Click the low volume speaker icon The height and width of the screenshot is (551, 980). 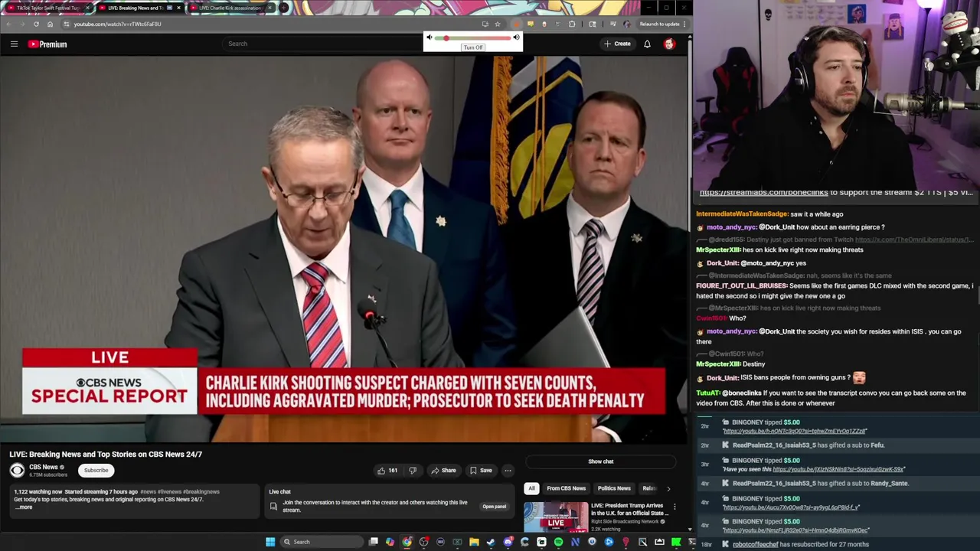430,37
